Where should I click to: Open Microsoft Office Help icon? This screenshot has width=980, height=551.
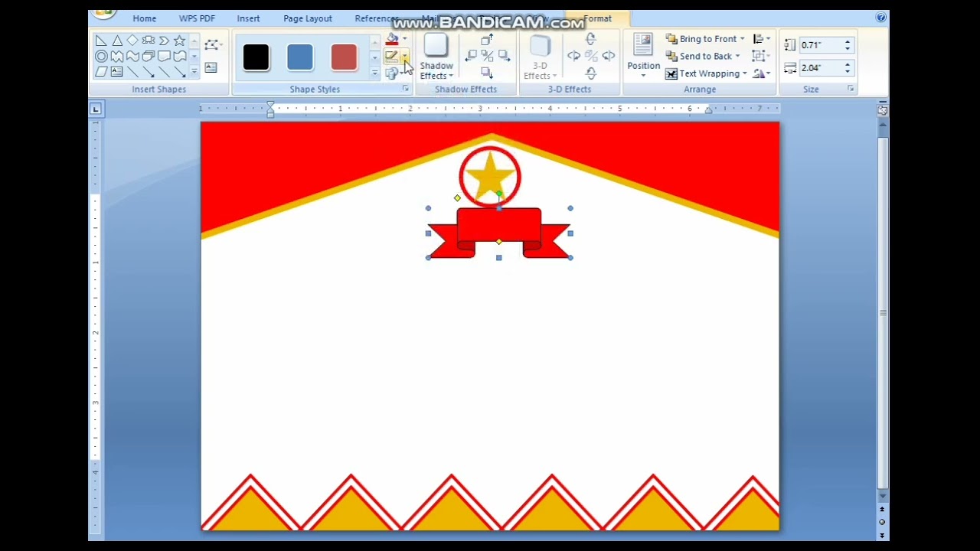tap(881, 18)
